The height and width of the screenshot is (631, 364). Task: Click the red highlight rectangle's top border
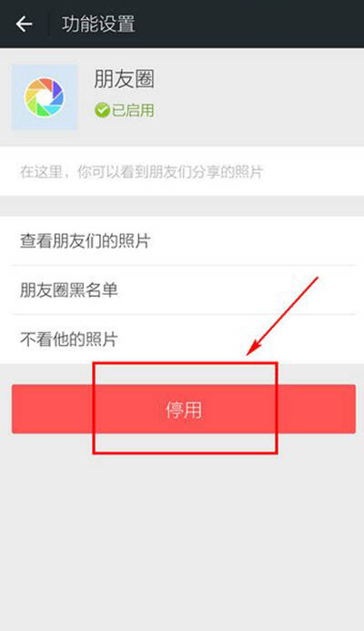coord(185,363)
